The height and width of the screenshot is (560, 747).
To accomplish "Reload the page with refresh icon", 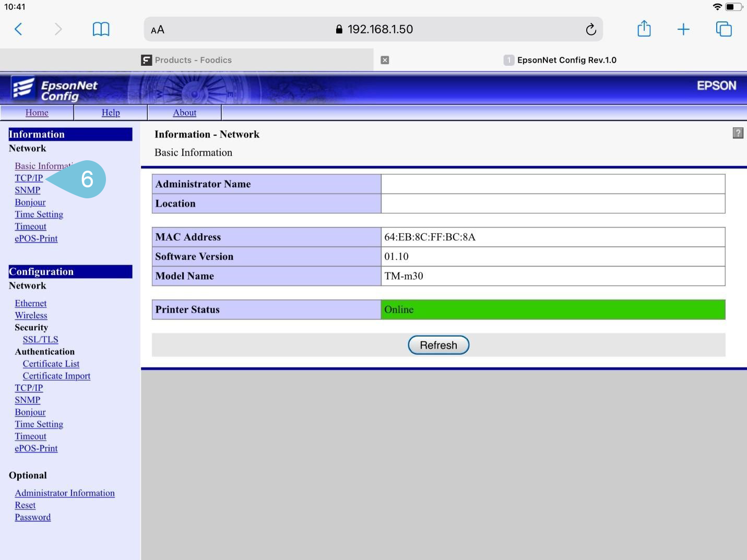I will pyautogui.click(x=590, y=29).
